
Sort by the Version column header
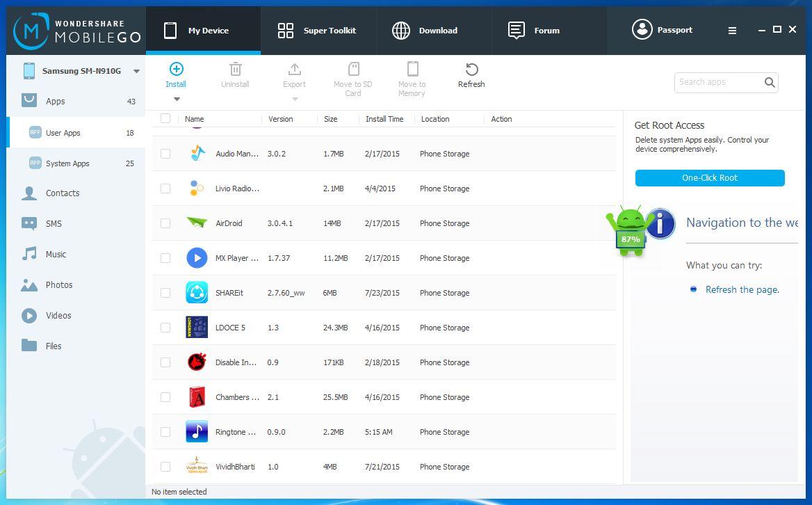281,119
